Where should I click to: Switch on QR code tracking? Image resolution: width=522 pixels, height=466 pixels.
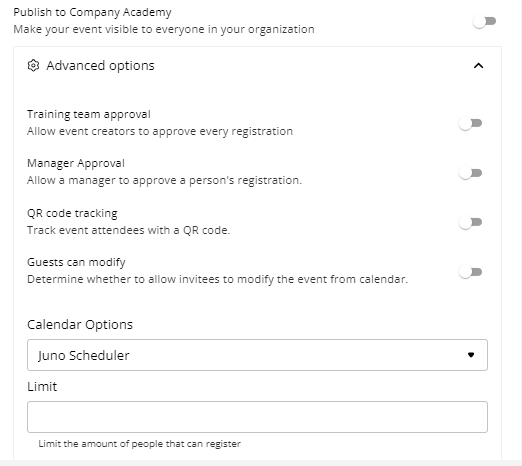pyautogui.click(x=470, y=222)
